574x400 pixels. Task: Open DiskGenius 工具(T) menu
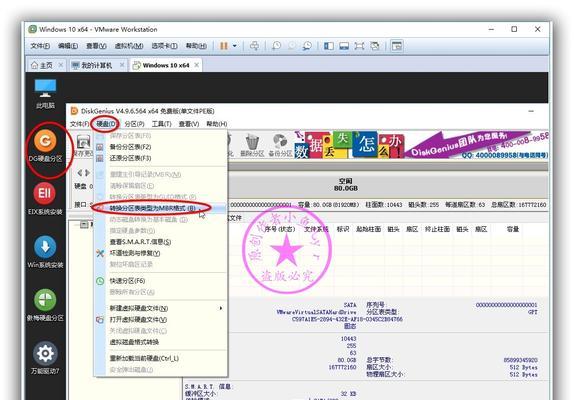coord(161,124)
